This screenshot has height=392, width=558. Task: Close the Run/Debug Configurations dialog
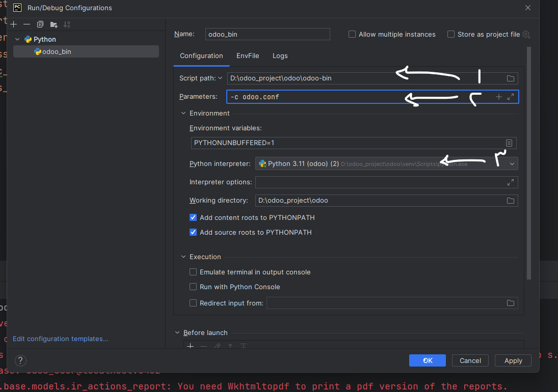coord(528,8)
